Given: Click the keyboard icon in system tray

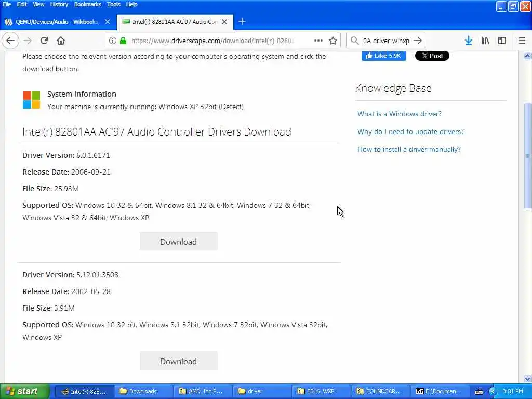Looking at the screenshot, I should (479, 392).
